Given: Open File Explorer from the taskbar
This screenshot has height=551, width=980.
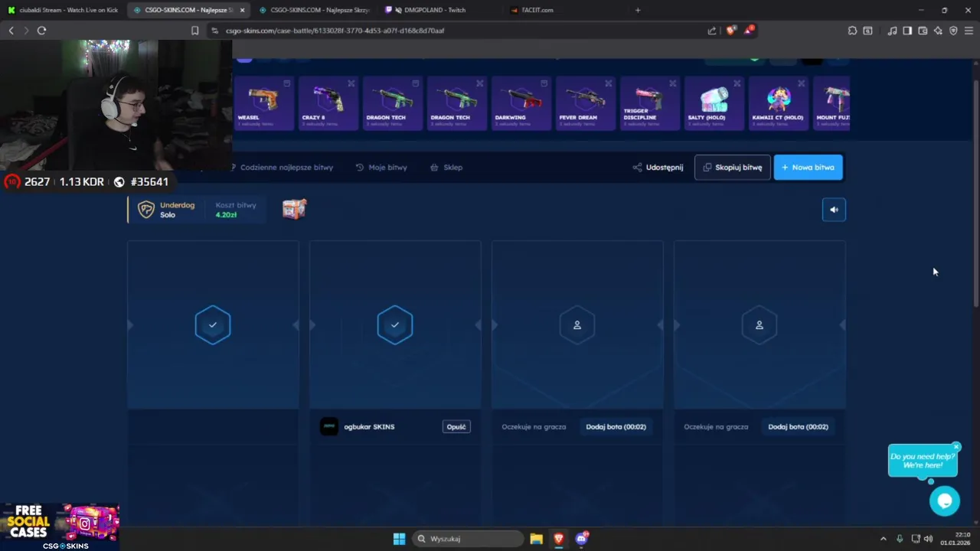Looking at the screenshot, I should (536, 539).
